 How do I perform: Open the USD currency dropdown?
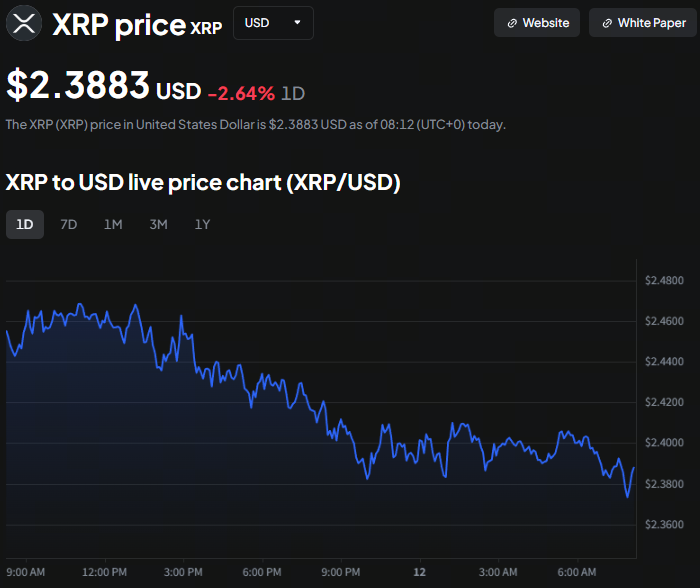pyautogui.click(x=272, y=23)
